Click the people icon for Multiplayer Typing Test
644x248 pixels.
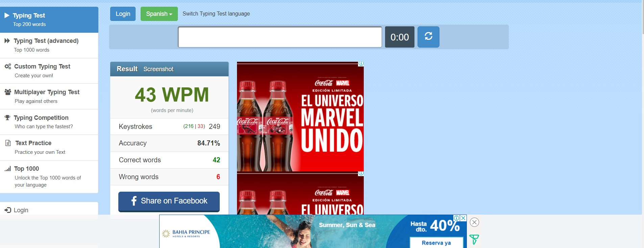click(8, 92)
